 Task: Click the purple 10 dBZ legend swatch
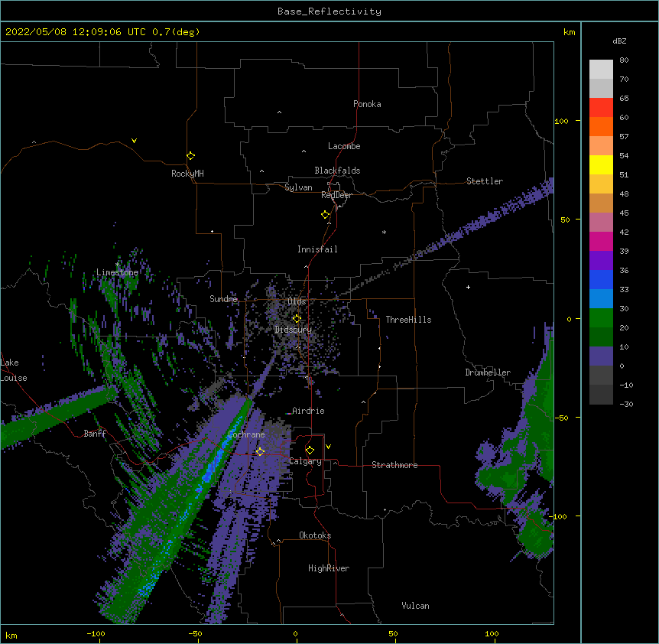(x=601, y=356)
